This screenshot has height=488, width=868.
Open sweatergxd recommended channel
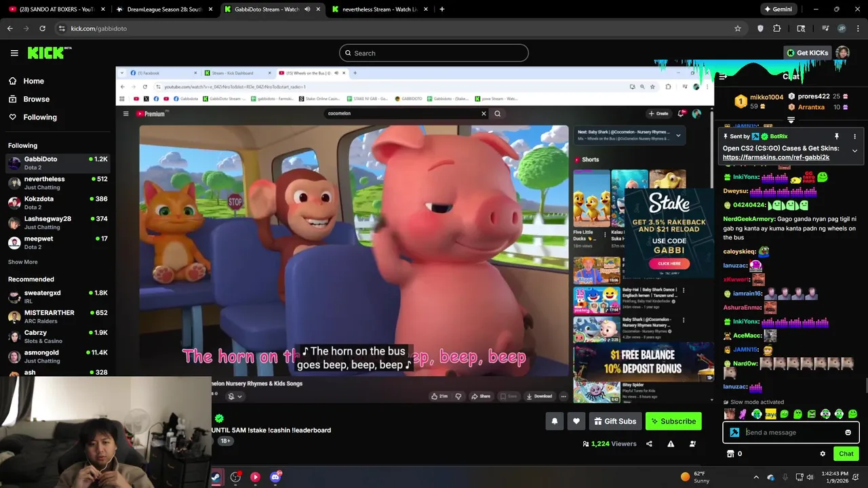tap(58, 297)
